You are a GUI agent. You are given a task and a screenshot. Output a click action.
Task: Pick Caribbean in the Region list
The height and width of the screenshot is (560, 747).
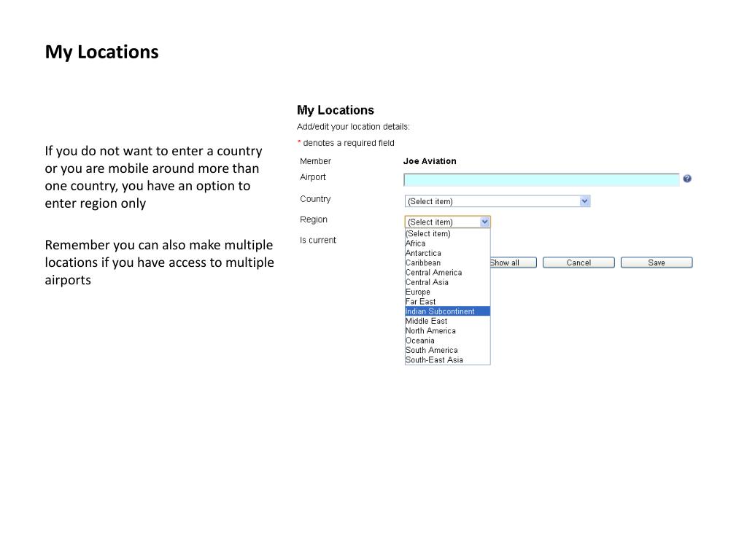(447, 262)
